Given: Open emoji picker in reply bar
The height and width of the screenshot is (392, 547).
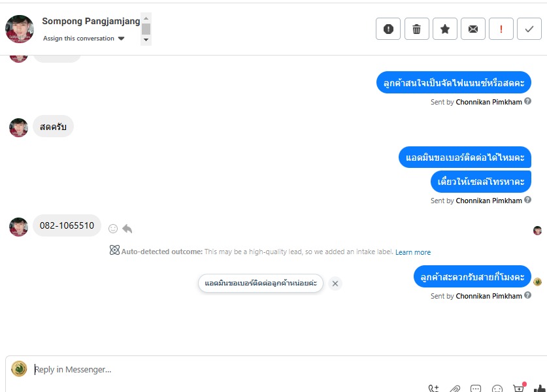Looking at the screenshot, I should 497,388.
